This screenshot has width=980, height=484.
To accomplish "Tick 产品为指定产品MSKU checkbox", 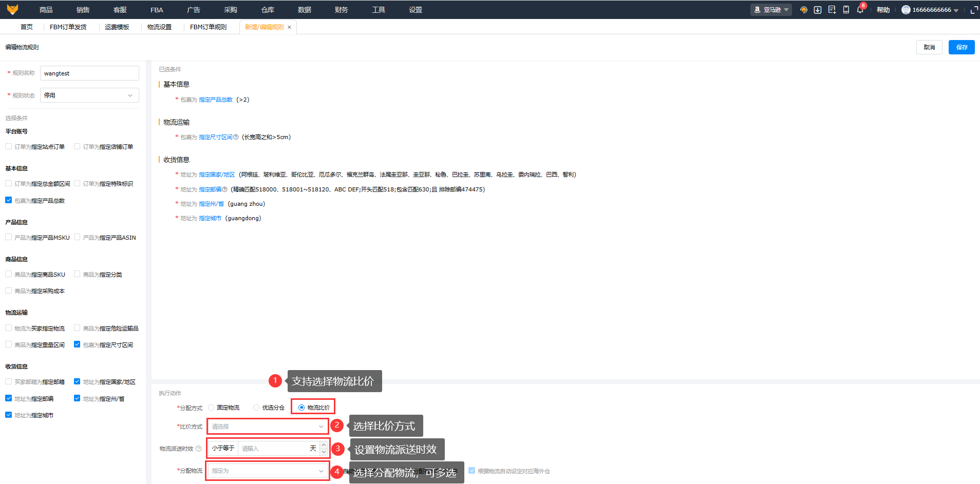I will (x=9, y=237).
